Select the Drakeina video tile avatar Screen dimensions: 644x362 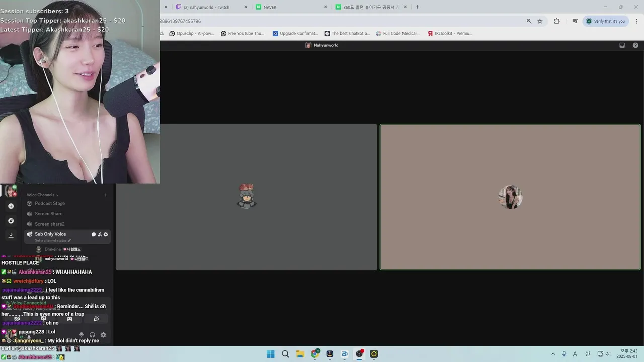(247, 196)
